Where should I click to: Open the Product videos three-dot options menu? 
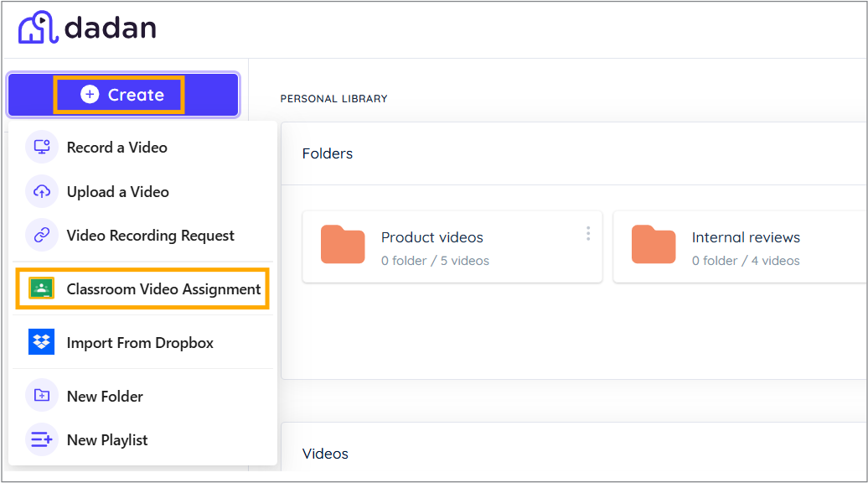(x=587, y=233)
